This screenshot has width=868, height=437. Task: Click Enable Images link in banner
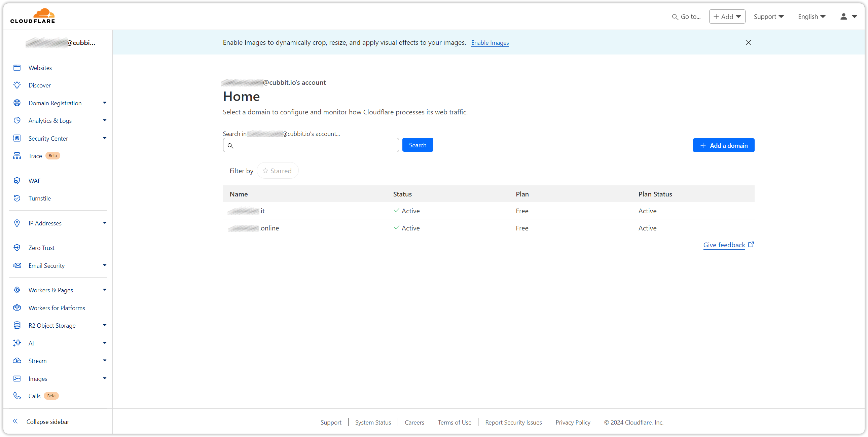489,42
